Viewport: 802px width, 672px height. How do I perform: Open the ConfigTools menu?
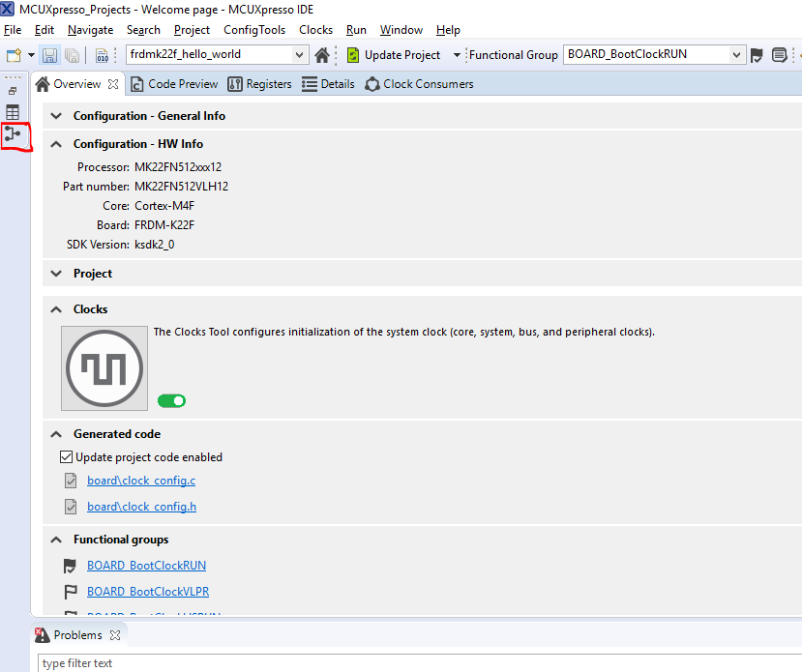(254, 30)
